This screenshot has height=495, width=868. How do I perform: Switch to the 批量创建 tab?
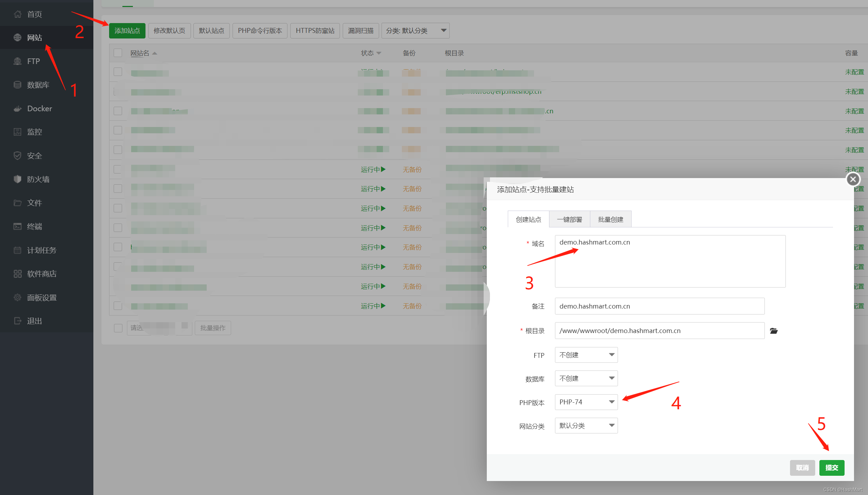[x=611, y=219]
